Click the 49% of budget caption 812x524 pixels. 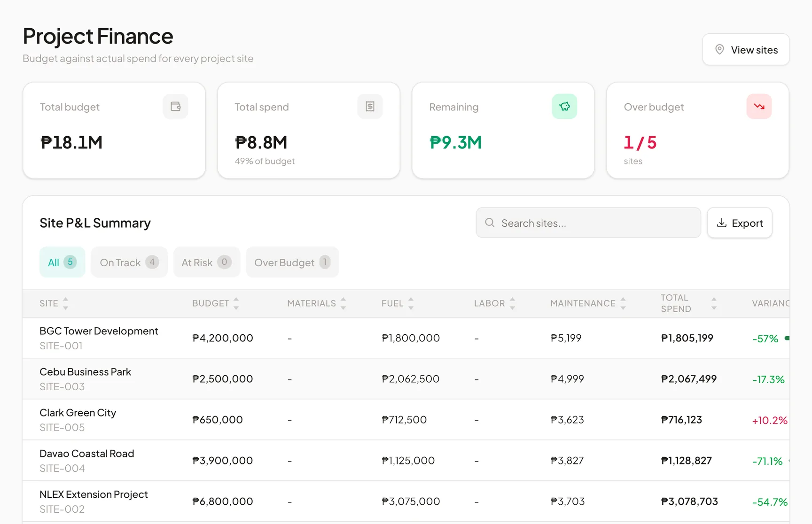click(x=265, y=161)
